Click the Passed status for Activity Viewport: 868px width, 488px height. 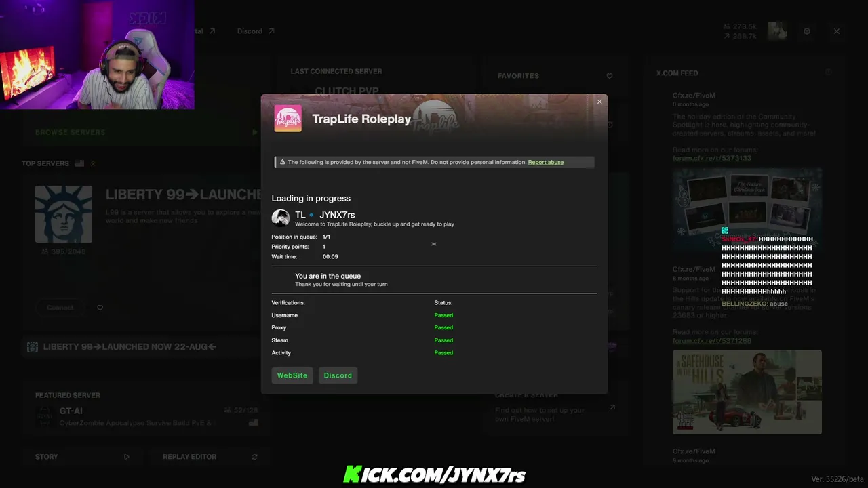[x=443, y=352]
